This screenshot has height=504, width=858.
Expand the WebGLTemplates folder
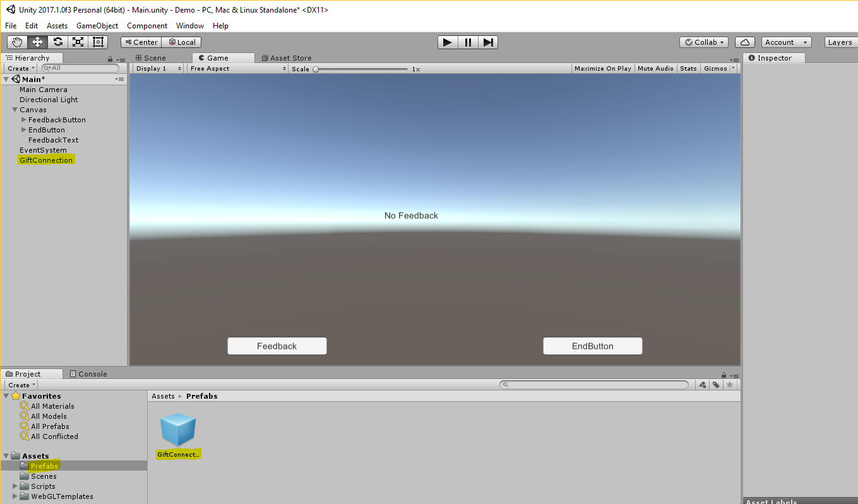pos(15,496)
